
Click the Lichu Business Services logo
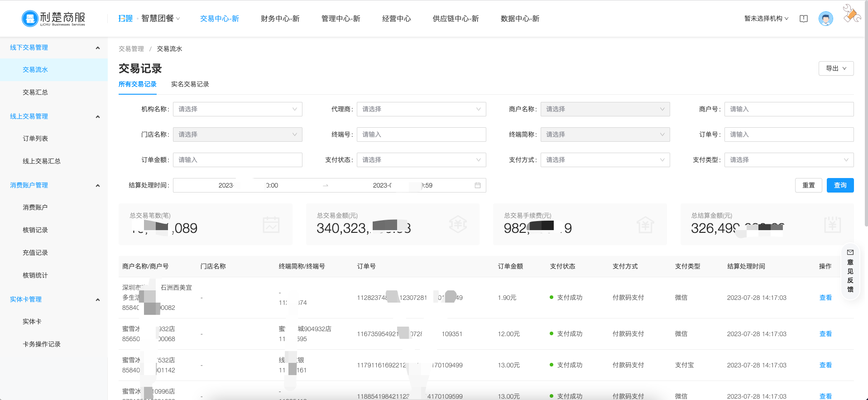53,19
